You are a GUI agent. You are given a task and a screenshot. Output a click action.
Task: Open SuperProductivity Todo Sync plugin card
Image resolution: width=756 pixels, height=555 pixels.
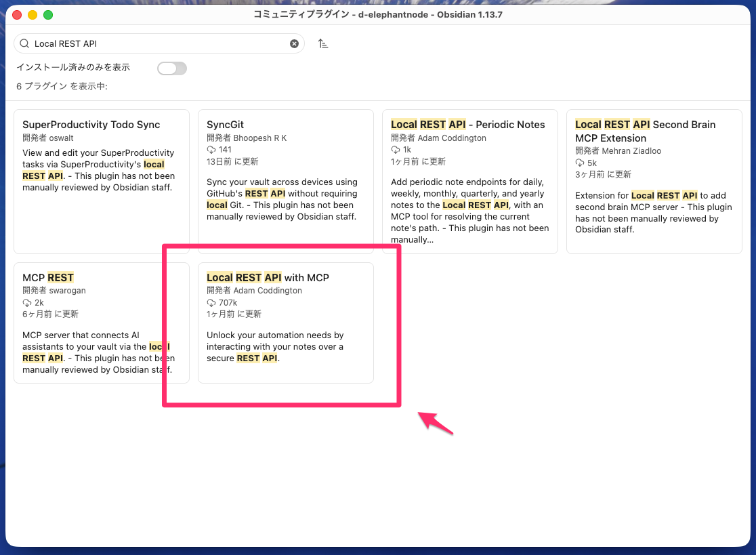(102, 182)
